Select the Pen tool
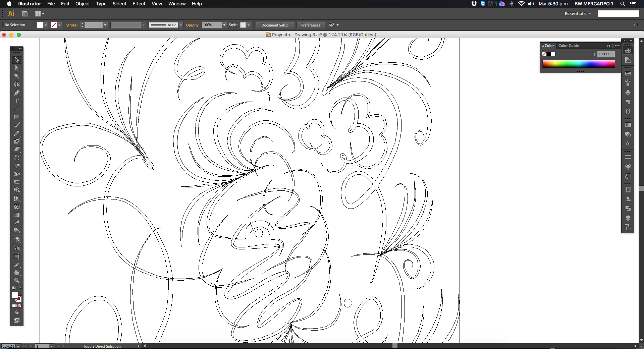 [16, 93]
